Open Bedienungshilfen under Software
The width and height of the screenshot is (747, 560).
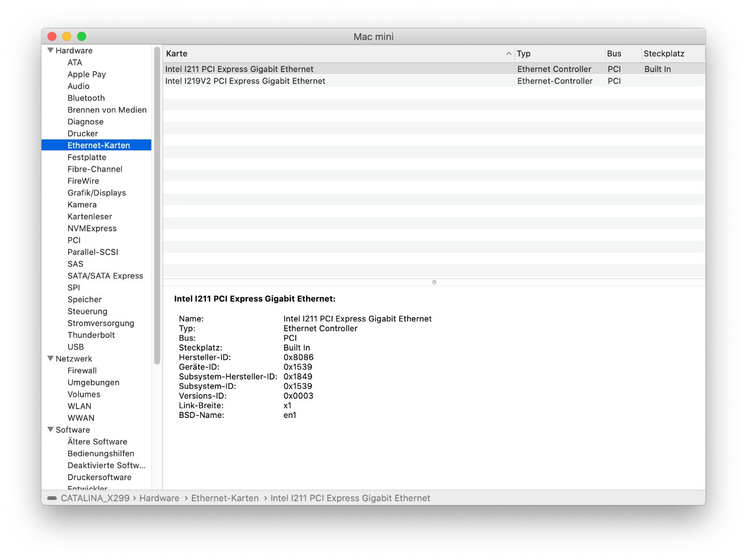(101, 454)
